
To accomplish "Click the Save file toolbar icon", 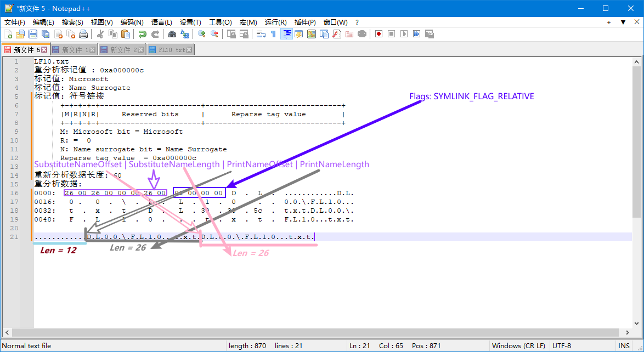I will pos(33,34).
